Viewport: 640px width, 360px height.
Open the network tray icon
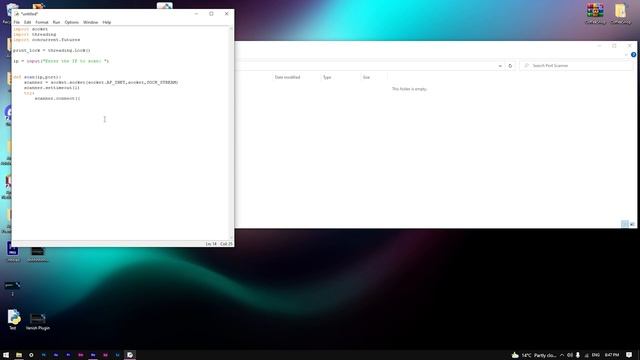coord(587,355)
